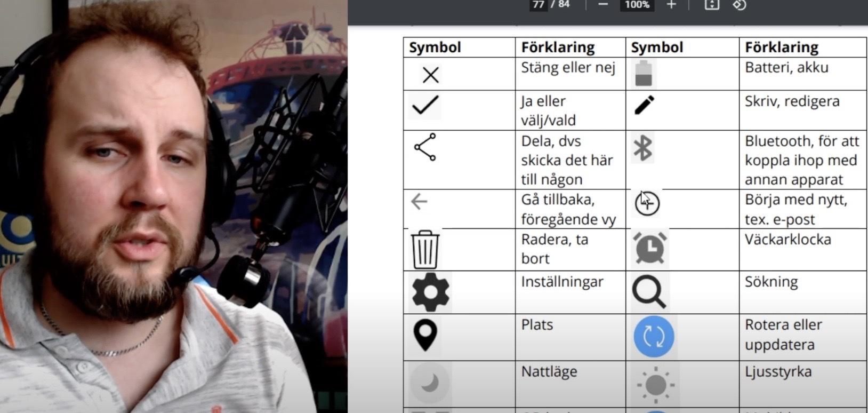Click the text 'Radera, ta bort'

point(554,249)
